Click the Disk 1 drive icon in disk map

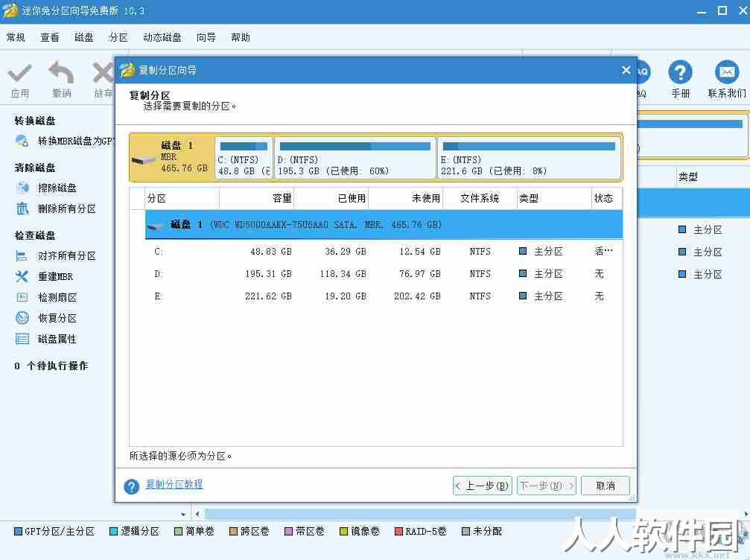tap(144, 159)
